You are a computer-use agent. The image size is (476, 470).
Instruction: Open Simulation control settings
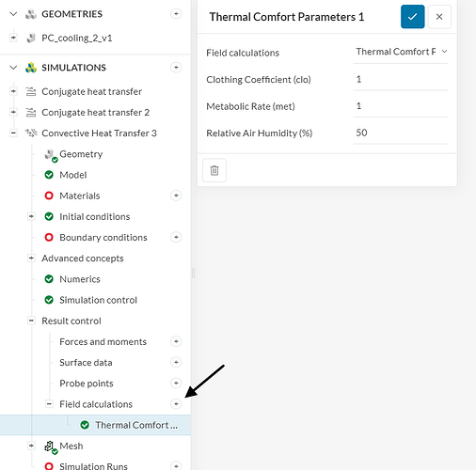click(x=98, y=300)
